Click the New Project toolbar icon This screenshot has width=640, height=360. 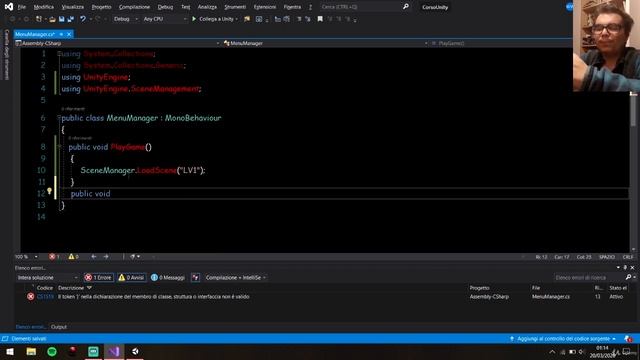pyautogui.click(x=39, y=19)
